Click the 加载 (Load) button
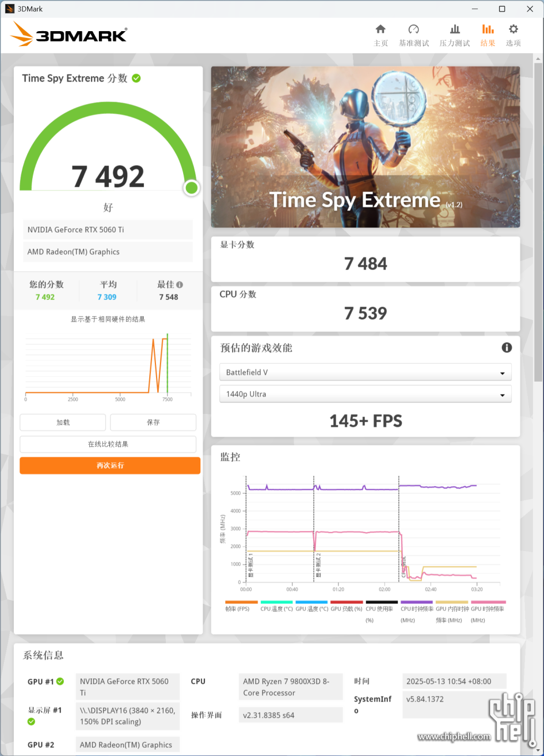The height and width of the screenshot is (756, 544). pos(63,422)
